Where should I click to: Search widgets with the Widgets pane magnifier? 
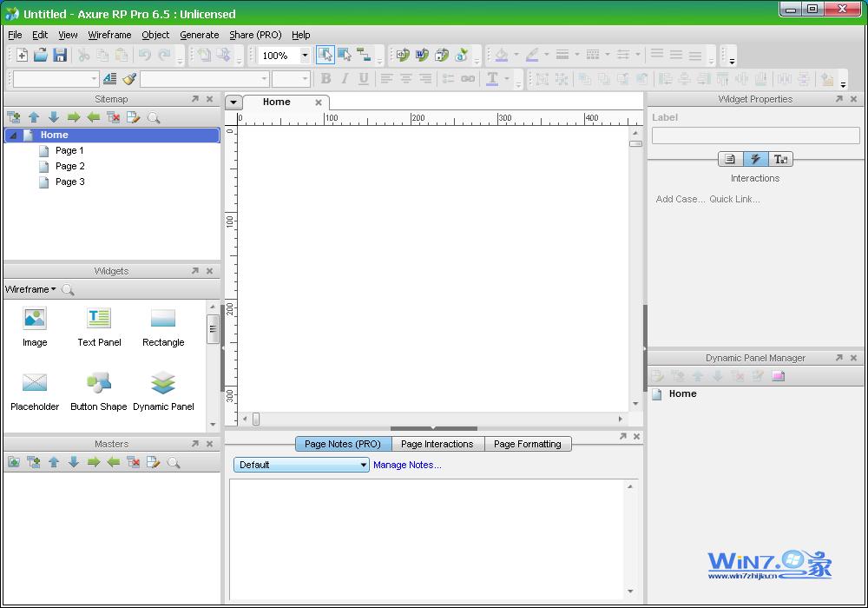(68, 289)
